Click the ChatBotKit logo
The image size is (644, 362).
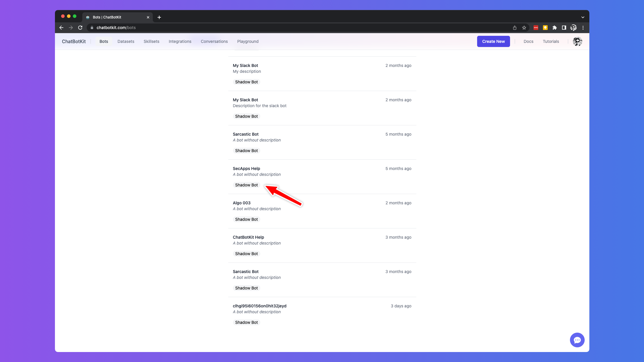point(73,41)
